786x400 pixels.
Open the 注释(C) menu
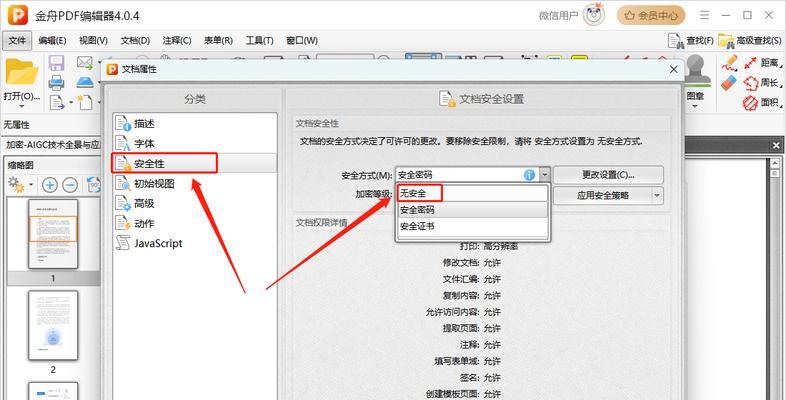tap(177, 41)
